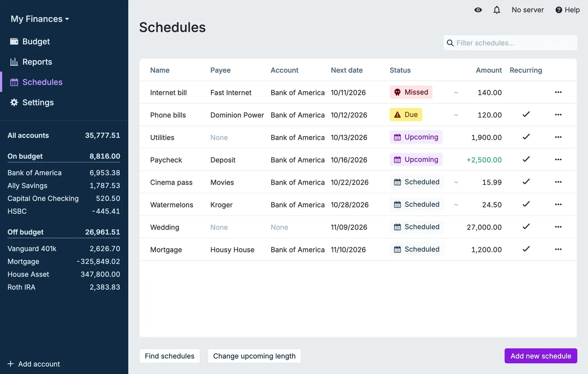Open the Roth IRA account
The width and height of the screenshot is (588, 374).
(x=64, y=287)
